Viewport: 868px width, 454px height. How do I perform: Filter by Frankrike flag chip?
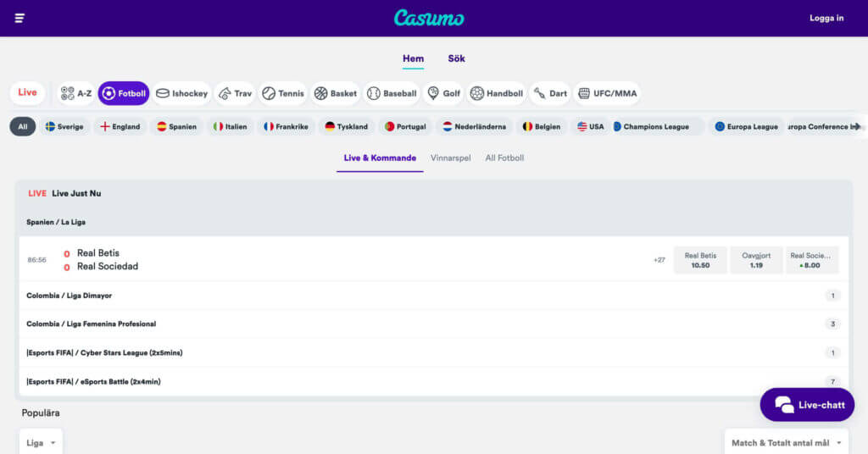[x=287, y=127]
